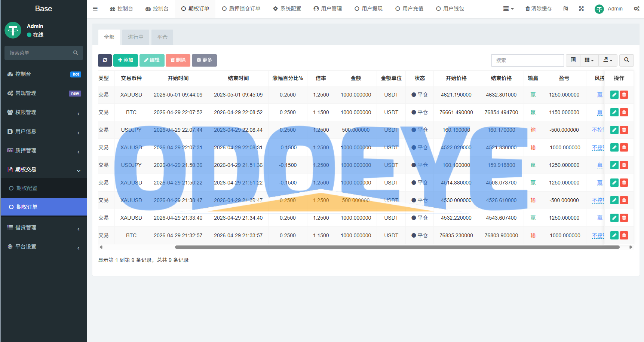Image resolution: width=644 pixels, height=342 pixels.
Task: Click the 添加 add button
Action: pyautogui.click(x=126, y=60)
